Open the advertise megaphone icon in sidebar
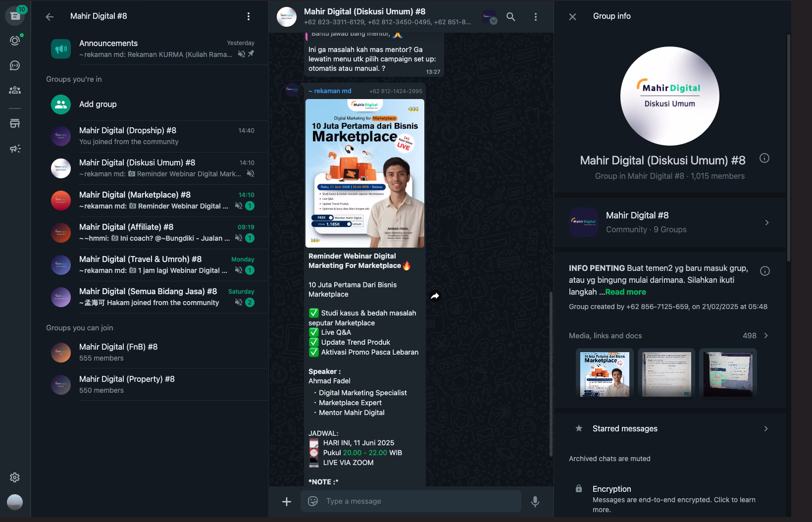This screenshot has height=522, width=812. click(x=15, y=149)
